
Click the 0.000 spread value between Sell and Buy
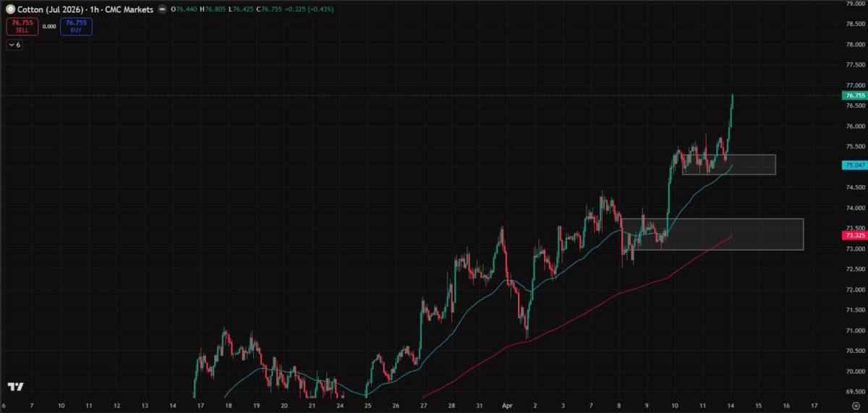coord(49,27)
